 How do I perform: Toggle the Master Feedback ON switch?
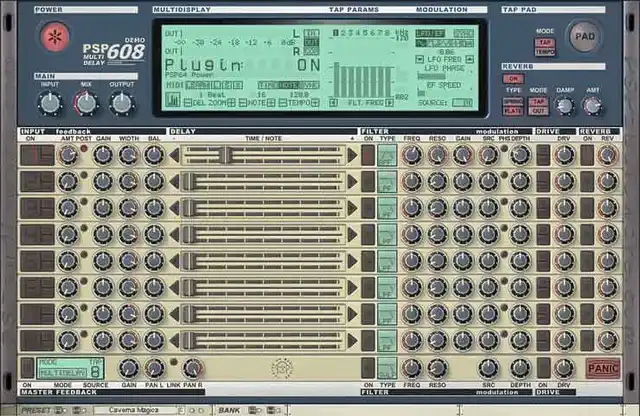pyautogui.click(x=27, y=368)
